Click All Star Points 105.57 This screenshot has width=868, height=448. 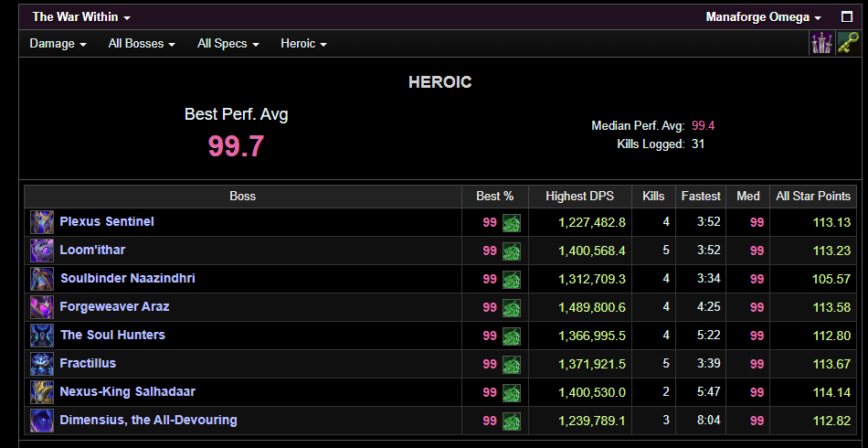(x=831, y=279)
